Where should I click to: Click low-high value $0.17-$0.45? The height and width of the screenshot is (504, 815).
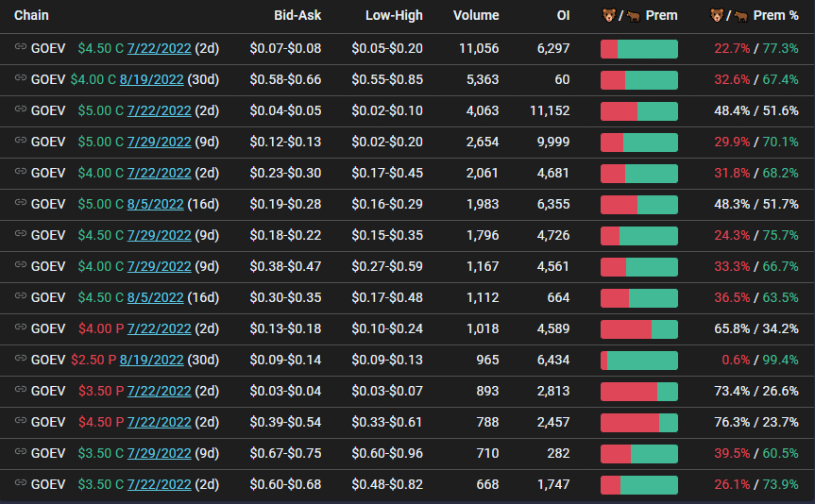point(387,173)
